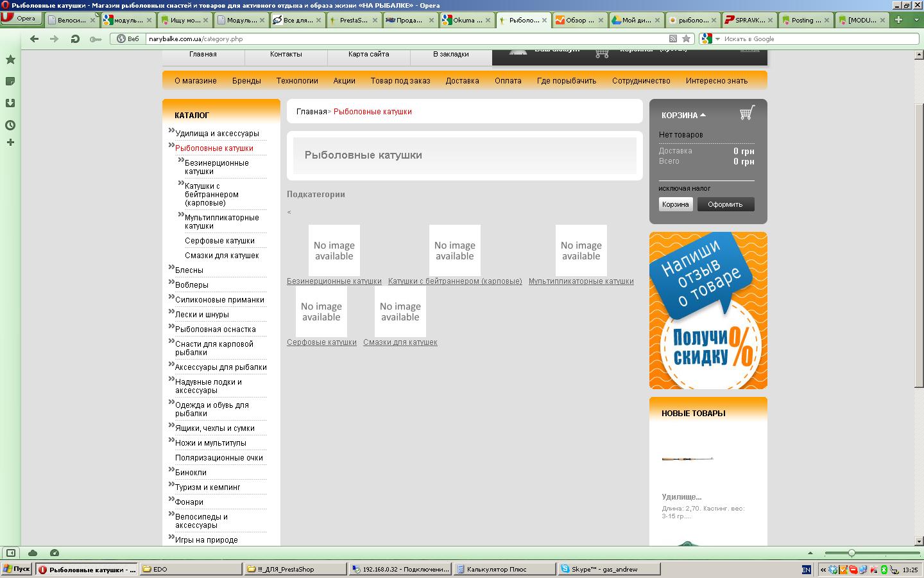
Task: Click the 'Катушки с бейтраннером (карповые)' link
Action: pyautogui.click(x=455, y=281)
